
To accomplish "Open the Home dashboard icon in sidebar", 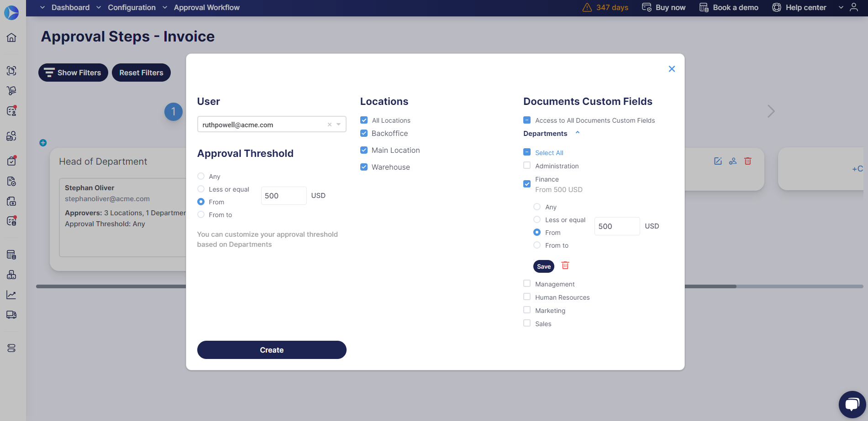I will pos(11,38).
